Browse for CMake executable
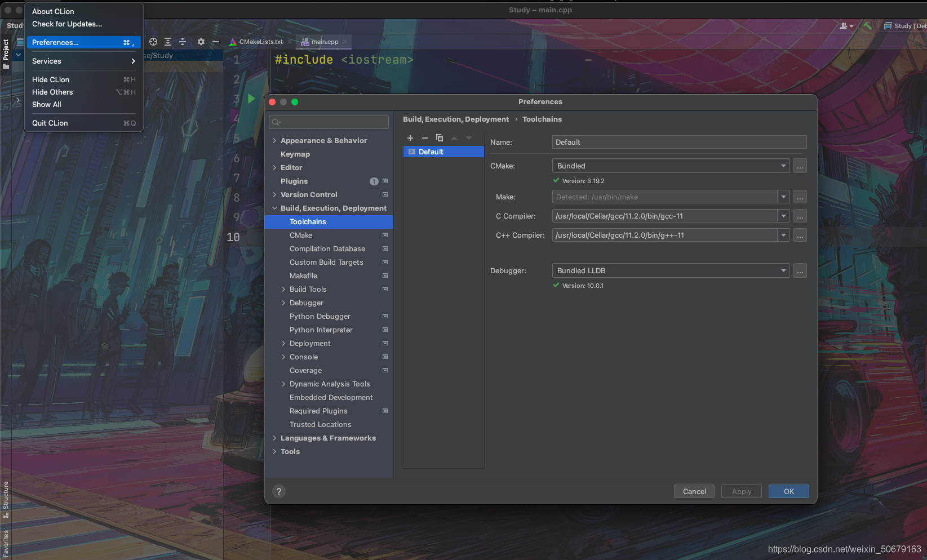Viewport: 927px width, 560px height. click(800, 166)
